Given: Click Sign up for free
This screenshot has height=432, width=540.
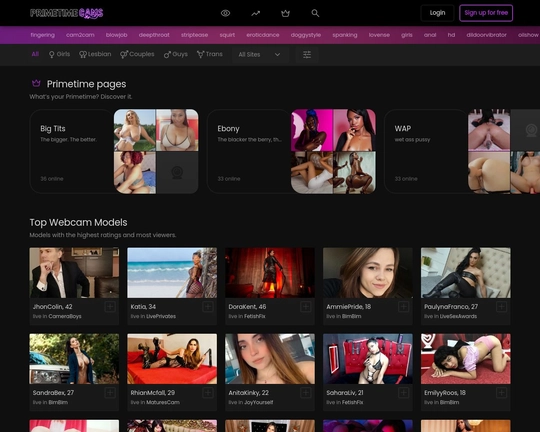Looking at the screenshot, I should (x=486, y=13).
